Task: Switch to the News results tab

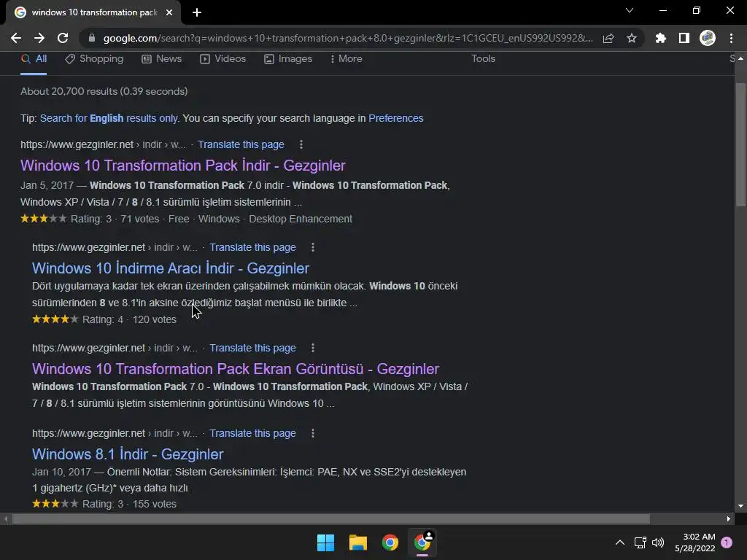Action: (161, 59)
